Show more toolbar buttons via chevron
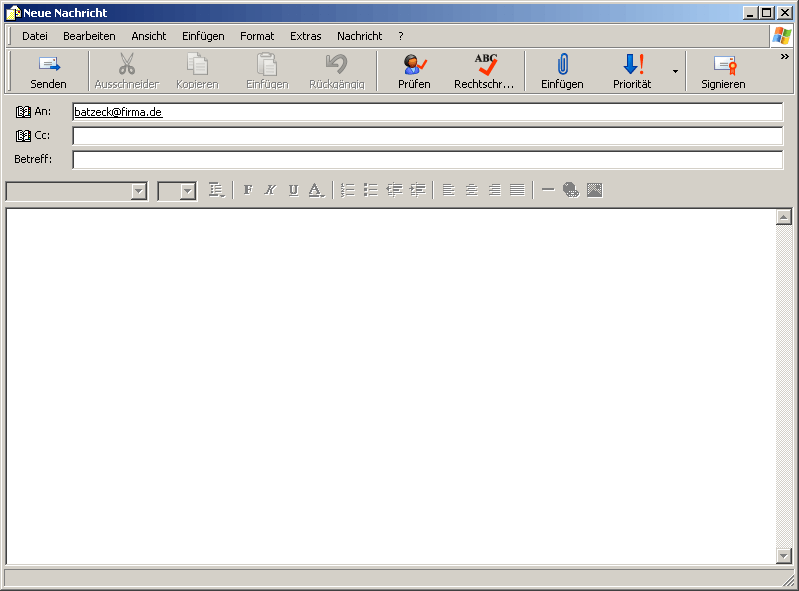799x591 pixels. click(x=784, y=57)
